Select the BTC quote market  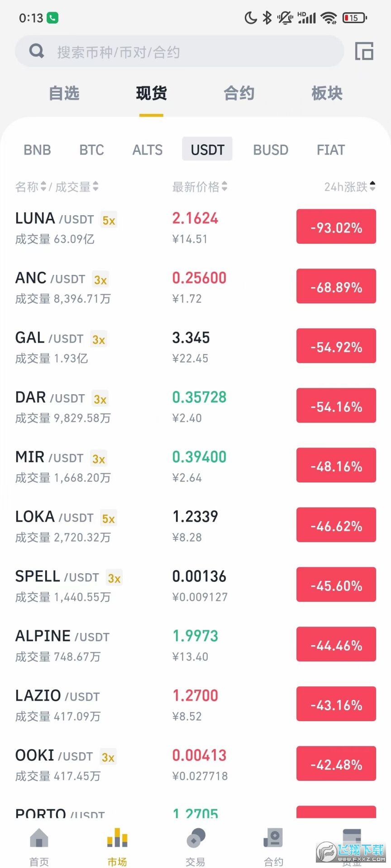click(x=91, y=150)
